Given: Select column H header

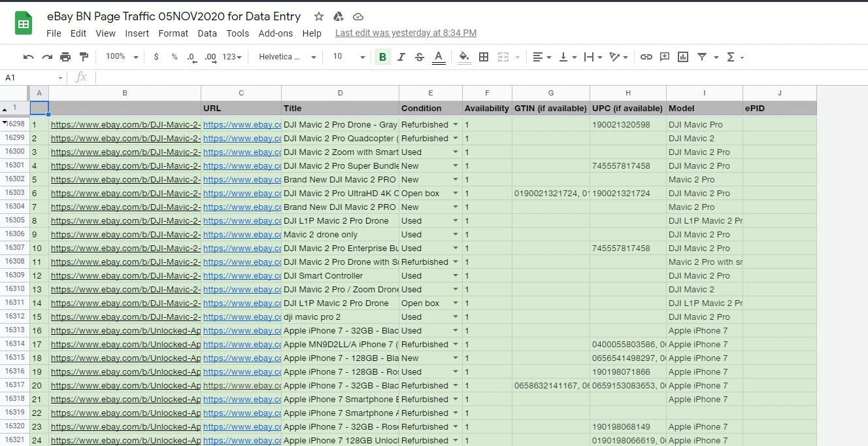Looking at the screenshot, I should pos(628,93).
